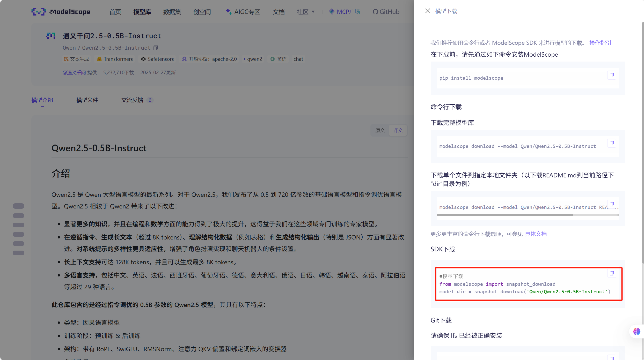Click the apache-2.0 license tag
Viewport: 644px width, 360px height.
[x=209, y=59]
